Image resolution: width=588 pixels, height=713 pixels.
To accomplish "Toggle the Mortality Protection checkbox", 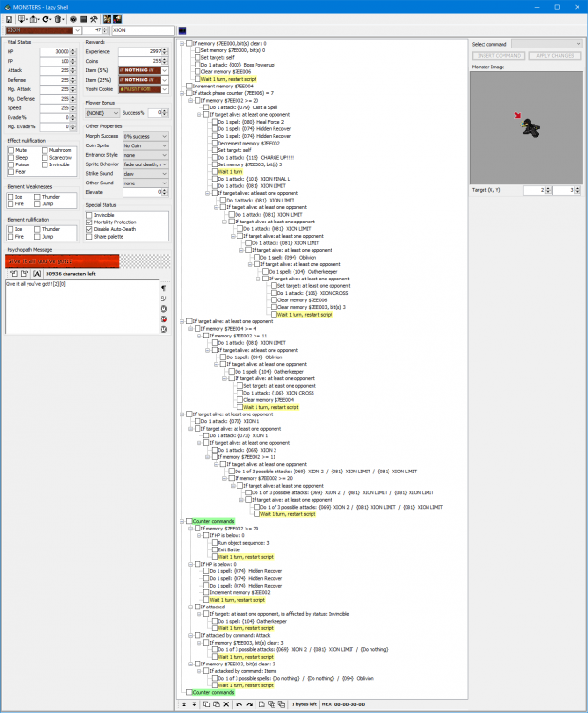I will tap(89, 222).
